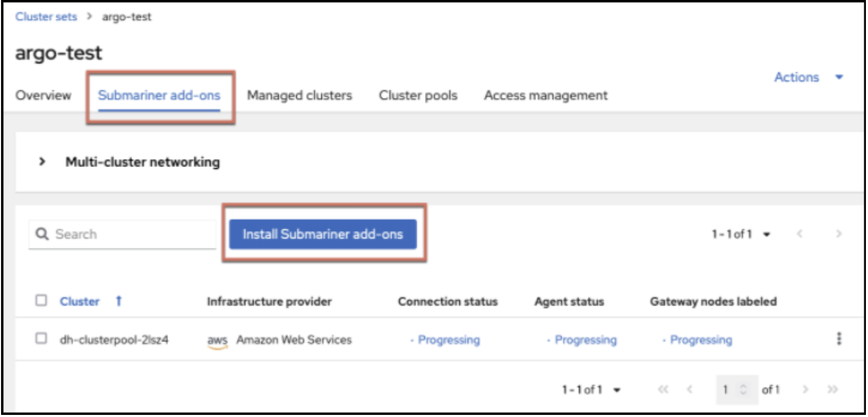The image size is (868, 417).
Task: Click the page number stepper field
Action: (731, 390)
